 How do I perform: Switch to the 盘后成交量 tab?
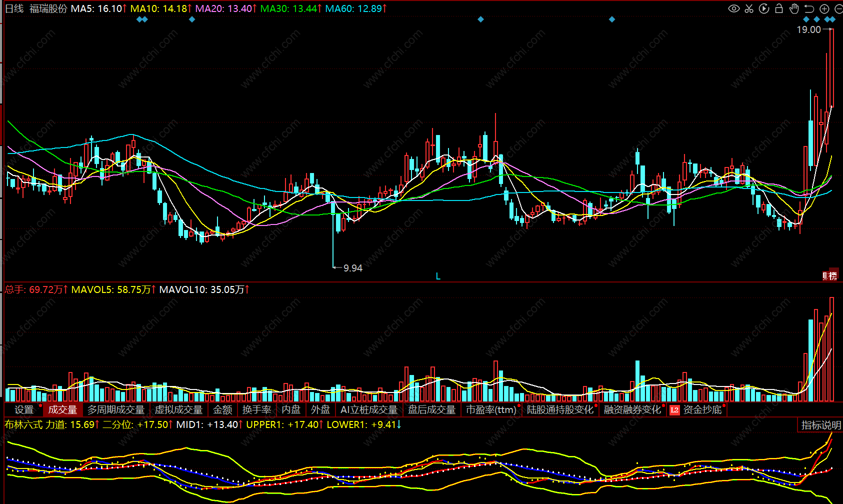pyautogui.click(x=432, y=410)
